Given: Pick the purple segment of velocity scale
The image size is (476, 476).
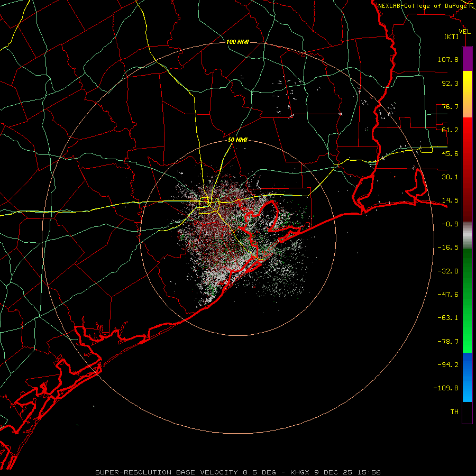Looking at the screenshot, I should tap(467, 59).
